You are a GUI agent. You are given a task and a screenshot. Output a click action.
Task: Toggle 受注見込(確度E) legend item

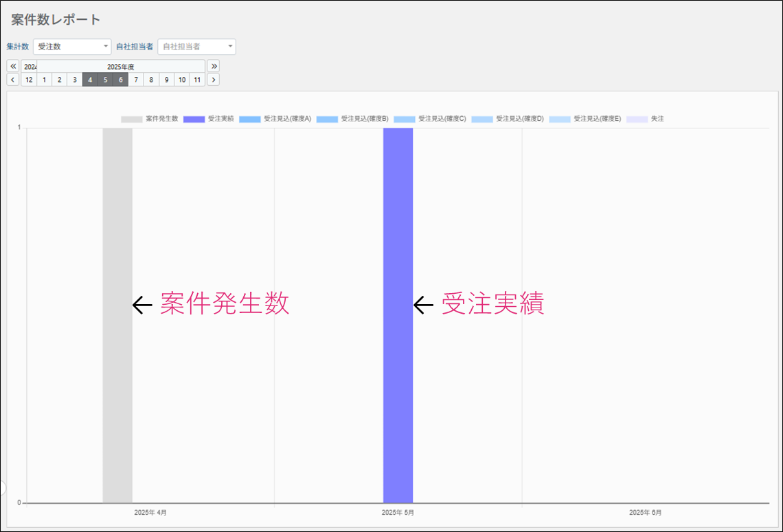(585, 119)
